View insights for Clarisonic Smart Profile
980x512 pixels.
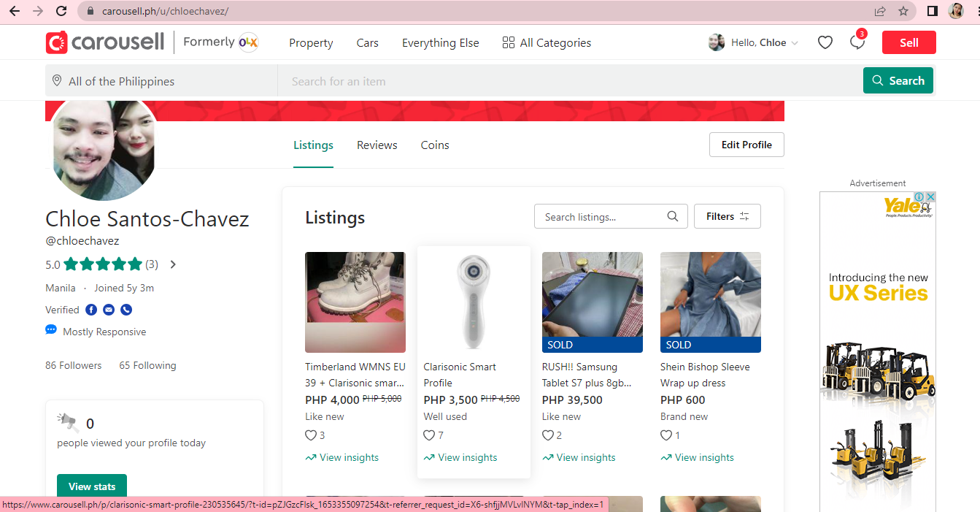[460, 457]
